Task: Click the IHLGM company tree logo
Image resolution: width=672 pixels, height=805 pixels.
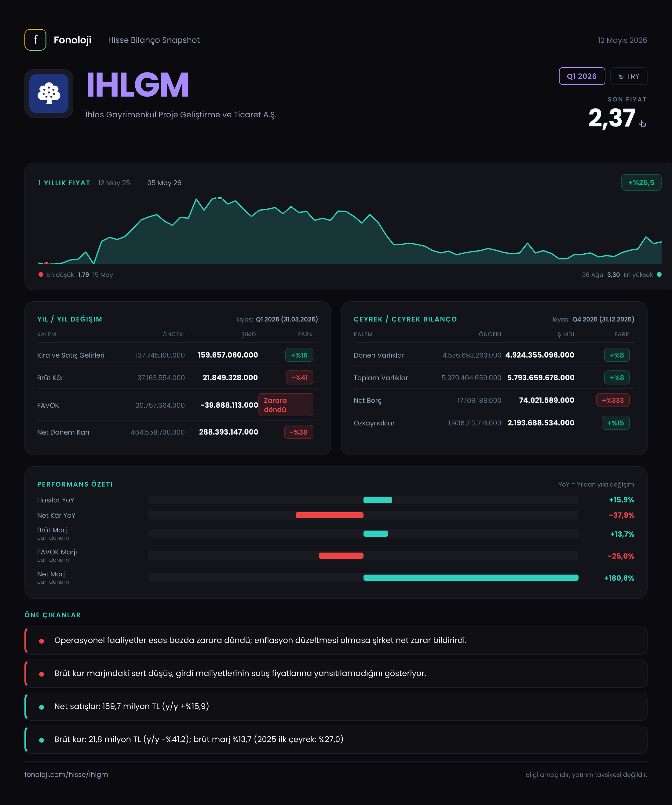Action: pos(49,94)
